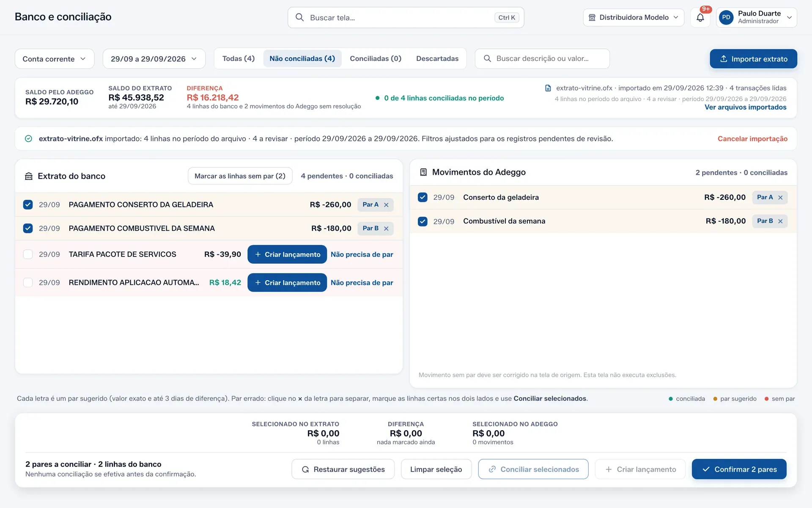Focus the Buscar descrição ou valor field

[542, 58]
